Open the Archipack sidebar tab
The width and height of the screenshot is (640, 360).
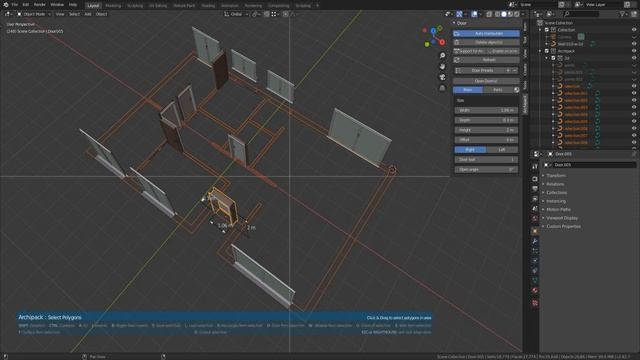525,104
